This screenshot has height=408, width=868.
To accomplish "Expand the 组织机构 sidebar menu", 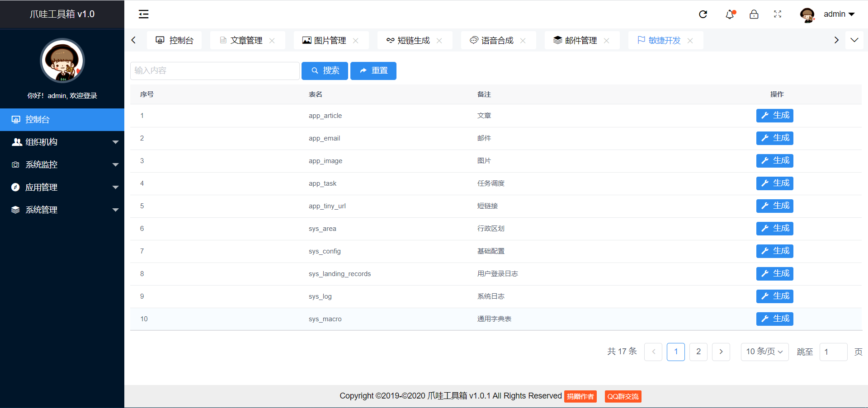I will (x=62, y=142).
